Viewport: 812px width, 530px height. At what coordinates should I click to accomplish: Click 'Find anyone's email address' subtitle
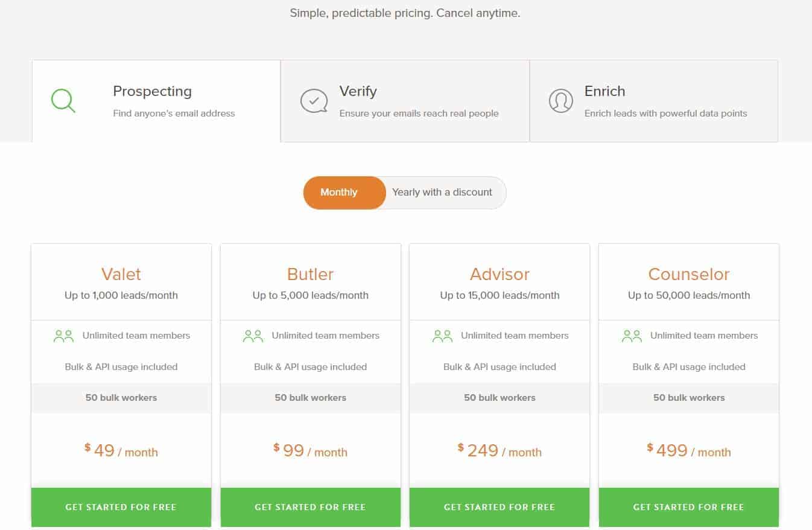tap(174, 113)
